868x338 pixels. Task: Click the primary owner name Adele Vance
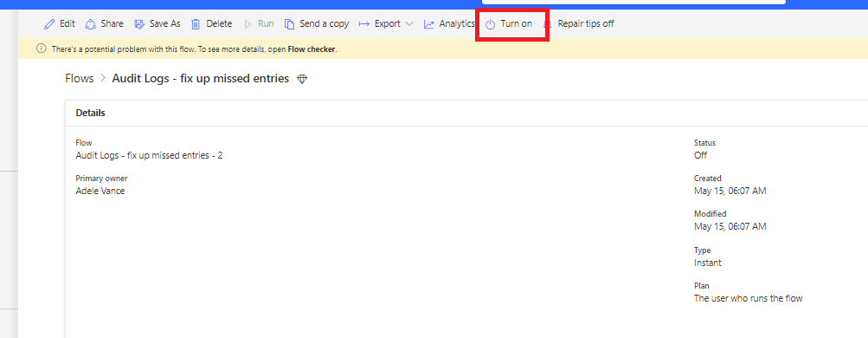click(100, 191)
